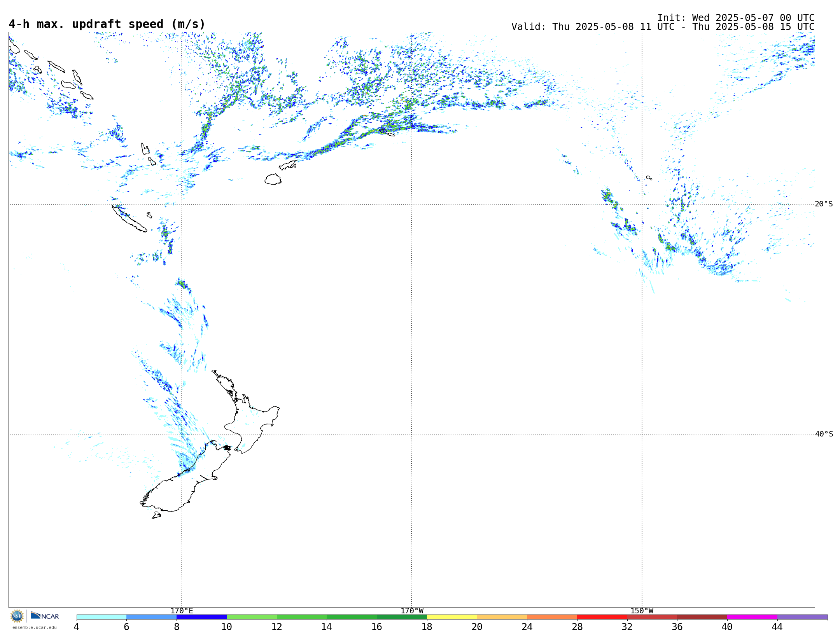
Task: Pick the 12–14 m/s green swatch
Action: pos(302,617)
